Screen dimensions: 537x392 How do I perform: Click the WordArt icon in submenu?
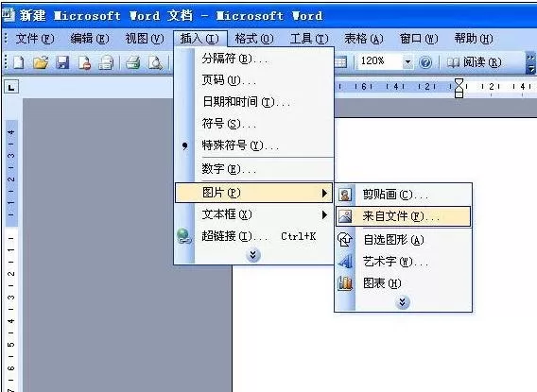pos(345,262)
